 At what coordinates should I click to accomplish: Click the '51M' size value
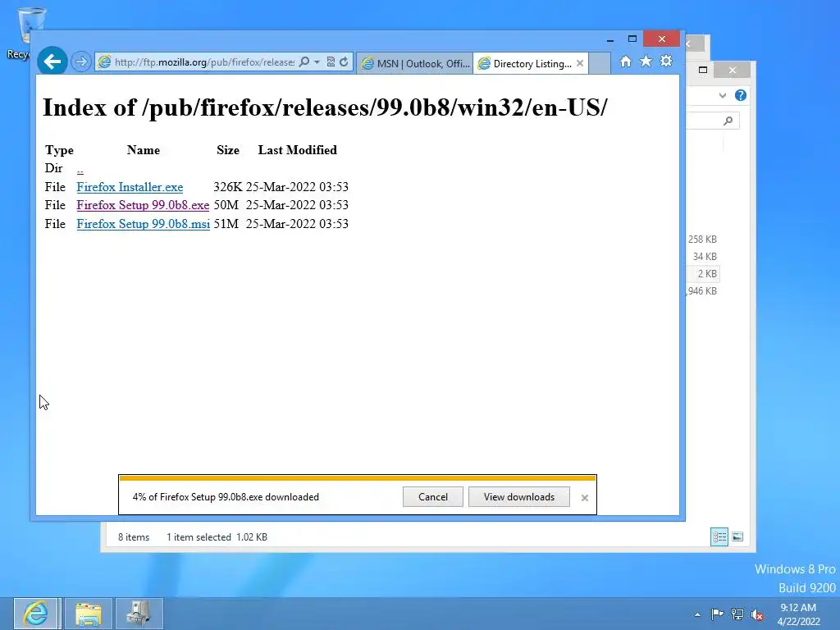coord(226,224)
